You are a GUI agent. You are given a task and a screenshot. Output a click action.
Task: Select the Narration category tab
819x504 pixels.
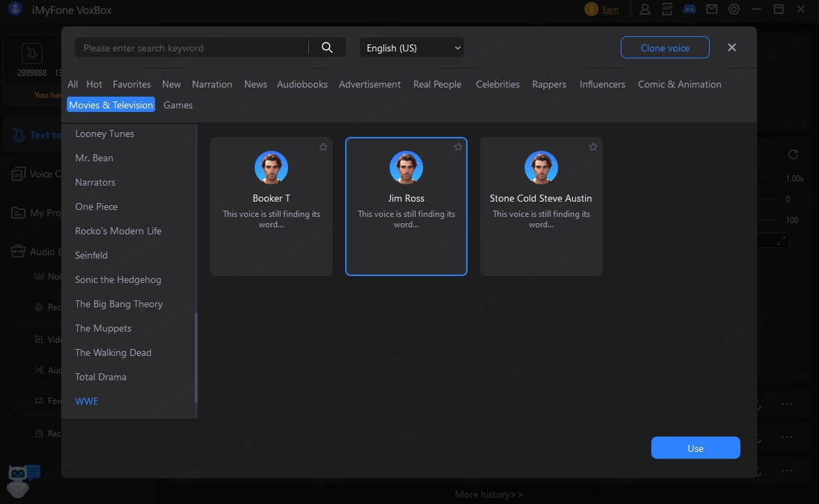pyautogui.click(x=212, y=84)
